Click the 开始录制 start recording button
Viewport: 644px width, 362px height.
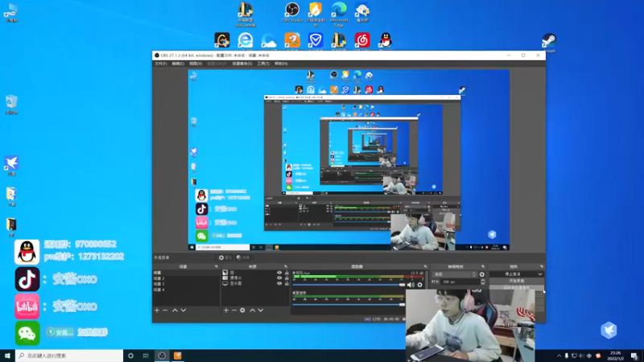(x=517, y=281)
